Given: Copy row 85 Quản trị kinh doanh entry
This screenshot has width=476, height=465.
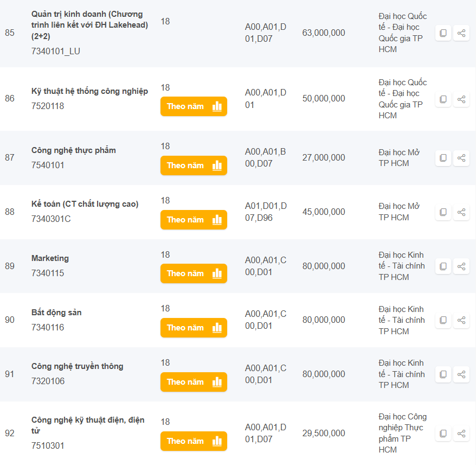Looking at the screenshot, I should click(x=443, y=33).
